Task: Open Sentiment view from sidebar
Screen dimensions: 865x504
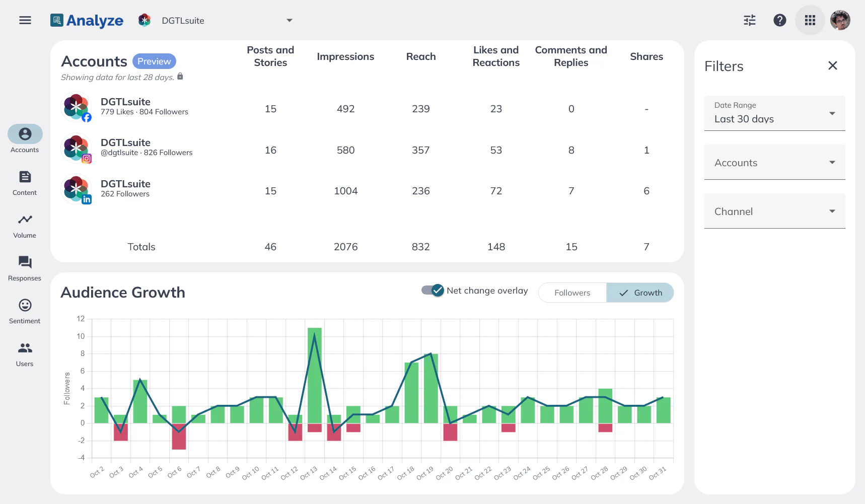Action: coord(25,312)
